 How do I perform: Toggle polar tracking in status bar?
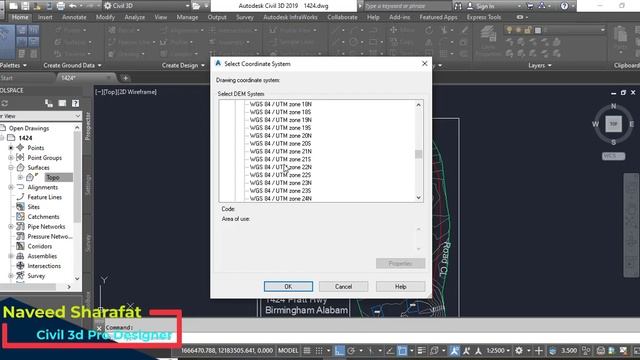(x=351, y=351)
